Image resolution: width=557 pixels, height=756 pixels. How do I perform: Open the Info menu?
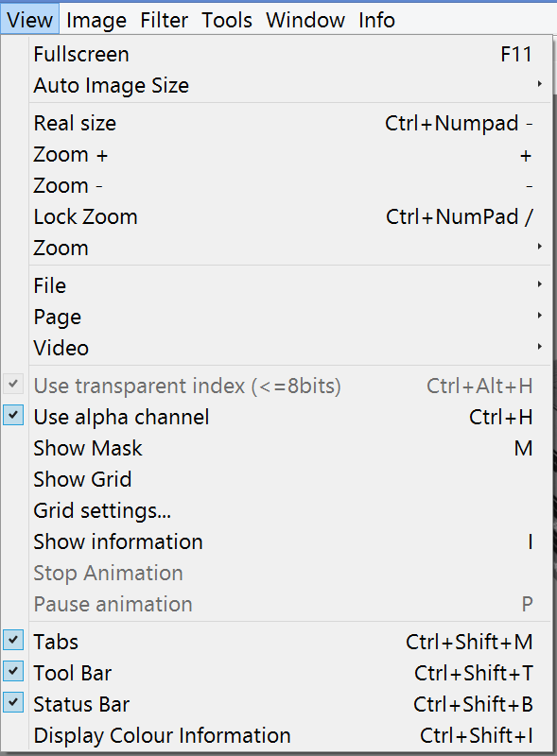click(x=377, y=20)
